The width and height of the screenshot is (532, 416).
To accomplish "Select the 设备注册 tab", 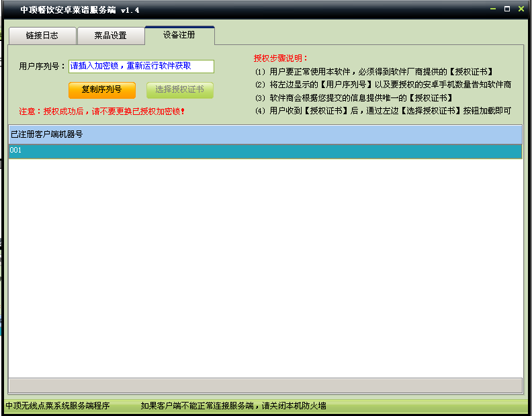I will (x=179, y=35).
